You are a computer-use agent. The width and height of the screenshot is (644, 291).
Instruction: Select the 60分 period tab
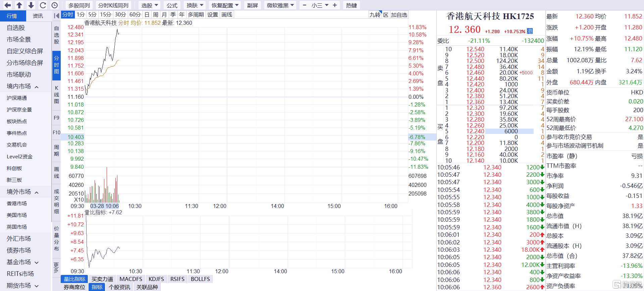point(135,14)
